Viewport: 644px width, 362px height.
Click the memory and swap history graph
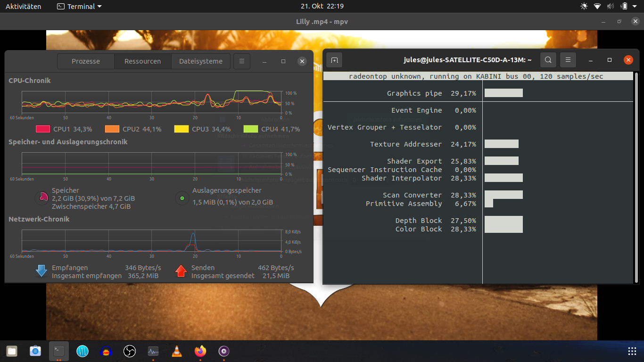pos(152,164)
